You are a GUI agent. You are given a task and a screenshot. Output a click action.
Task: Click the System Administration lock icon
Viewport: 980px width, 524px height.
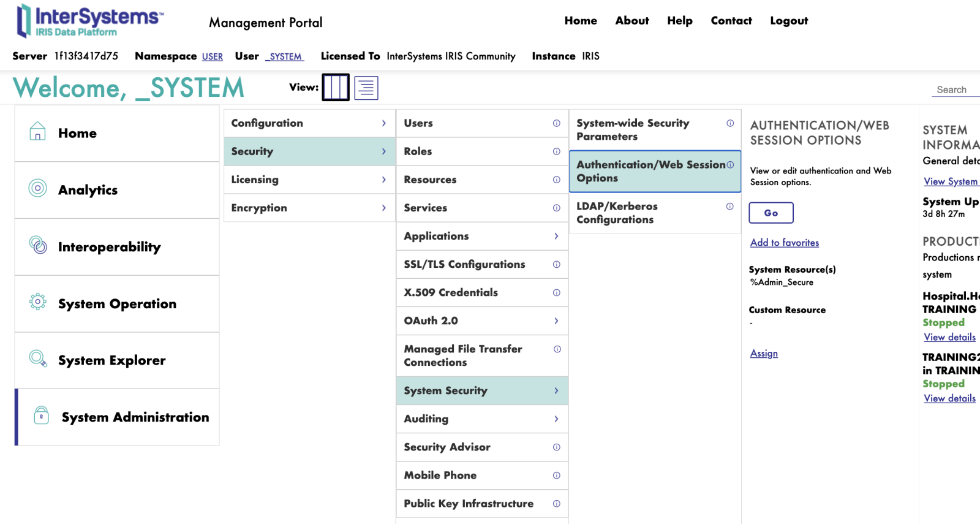tap(41, 416)
